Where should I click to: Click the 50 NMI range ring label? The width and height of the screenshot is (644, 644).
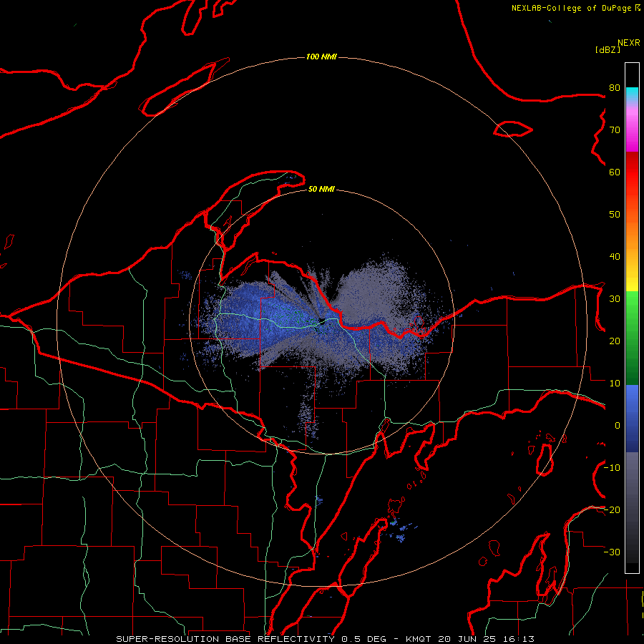(x=321, y=190)
